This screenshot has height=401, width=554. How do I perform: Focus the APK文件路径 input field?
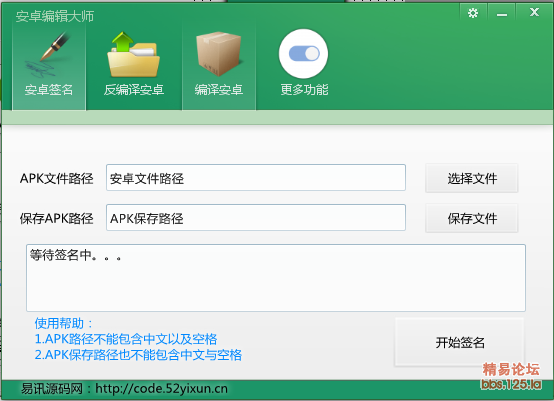click(256, 178)
